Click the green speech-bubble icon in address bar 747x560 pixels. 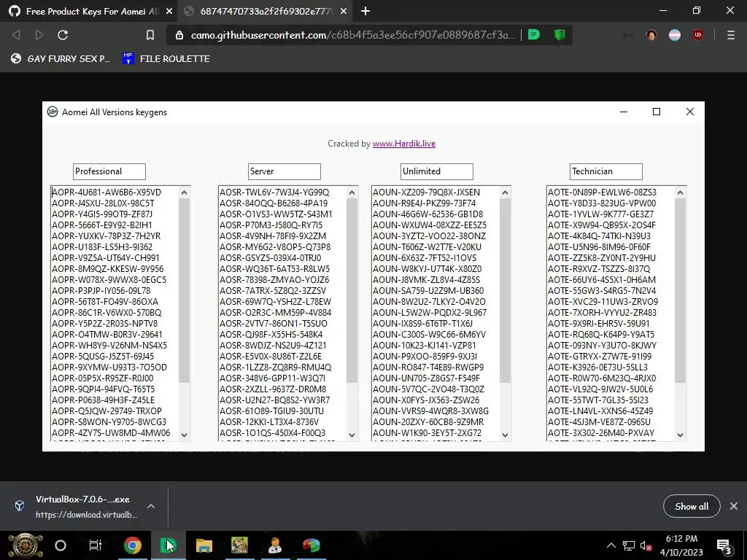534,35
